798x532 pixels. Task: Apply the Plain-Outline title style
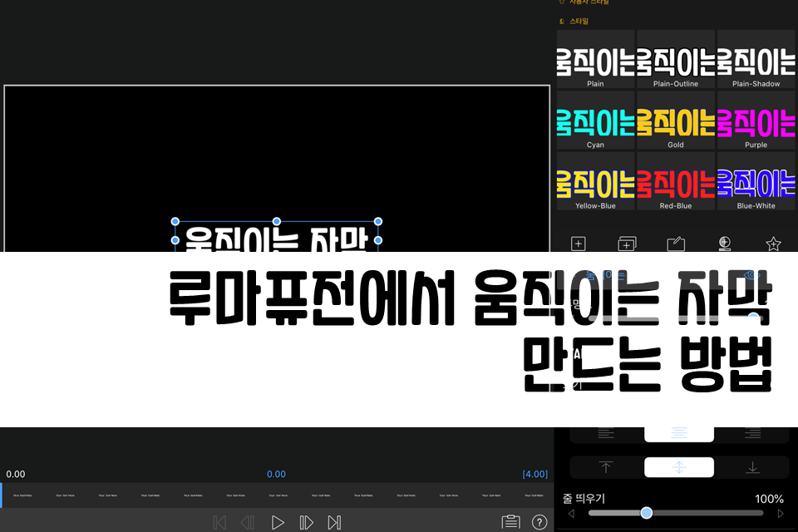click(676, 59)
